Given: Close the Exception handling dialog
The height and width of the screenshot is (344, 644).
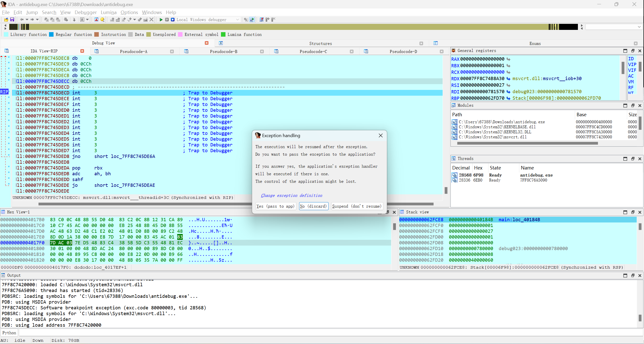Looking at the screenshot, I should pyautogui.click(x=381, y=136).
